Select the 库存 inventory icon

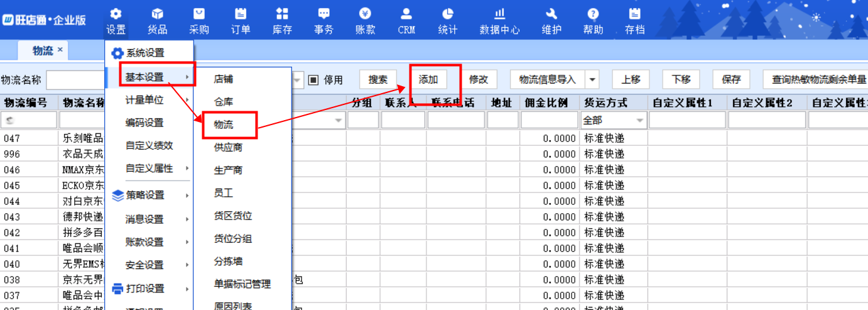(282, 14)
